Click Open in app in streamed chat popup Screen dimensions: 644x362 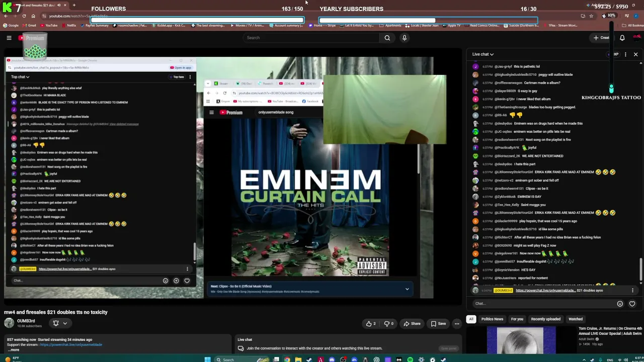181,67
